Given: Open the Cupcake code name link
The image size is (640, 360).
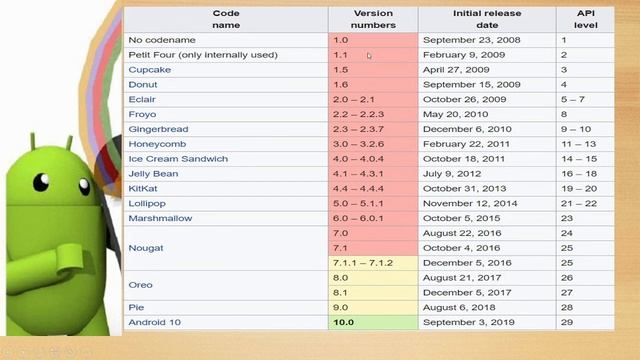Looking at the screenshot, I should [149, 70].
